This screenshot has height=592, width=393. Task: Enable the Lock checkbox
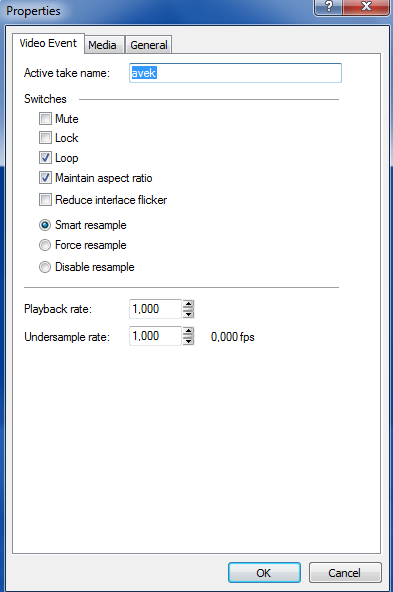point(45,138)
